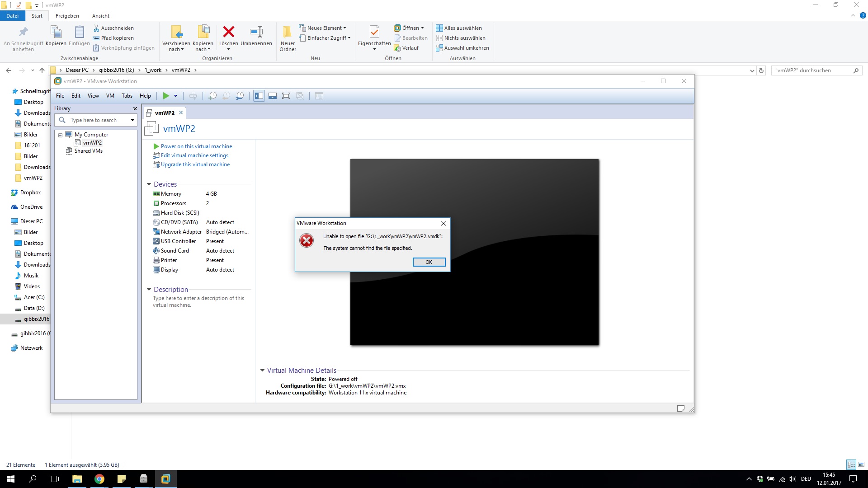Close the VMware error dialog

click(x=443, y=223)
